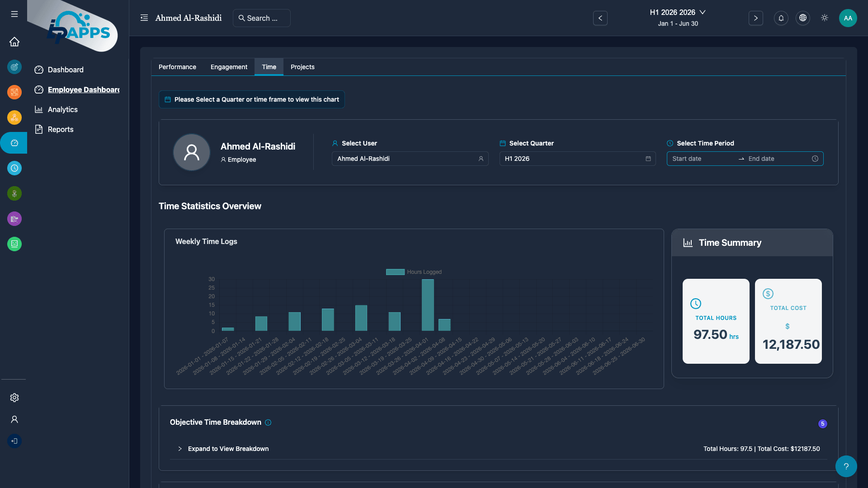Click the next period arrow button
This screenshot has width=868, height=488.
[x=756, y=18]
